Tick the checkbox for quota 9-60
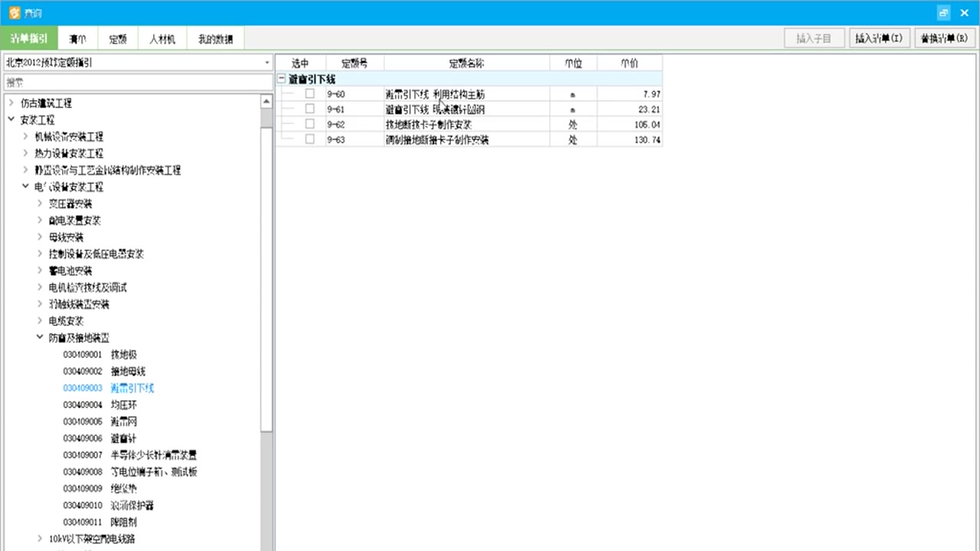980x551 pixels. tap(309, 93)
